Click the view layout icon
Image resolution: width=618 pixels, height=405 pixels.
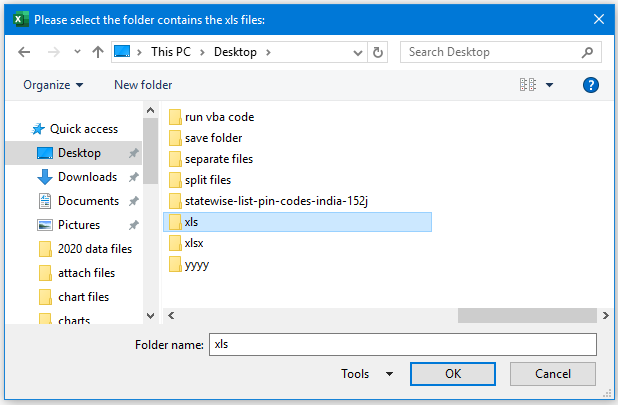528,85
